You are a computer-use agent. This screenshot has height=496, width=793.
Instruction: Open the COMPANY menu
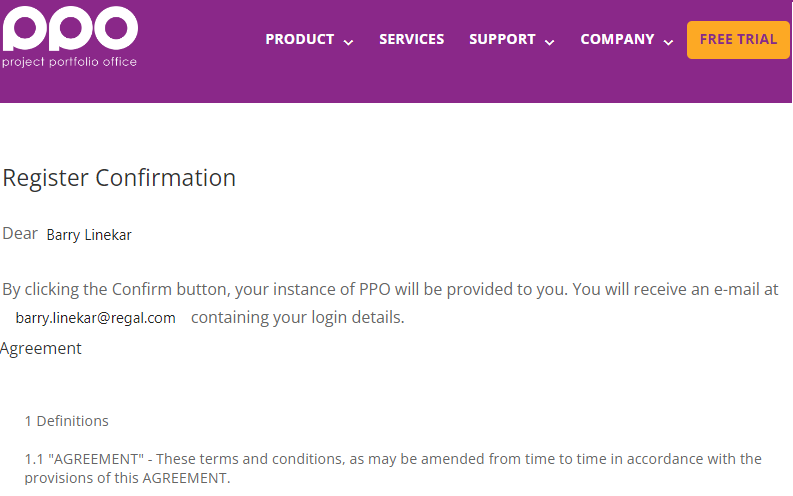point(617,39)
